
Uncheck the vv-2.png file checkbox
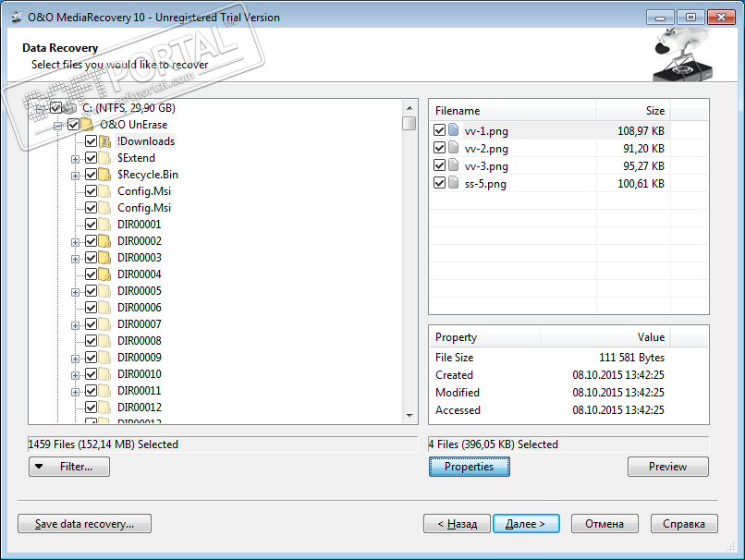coord(439,148)
